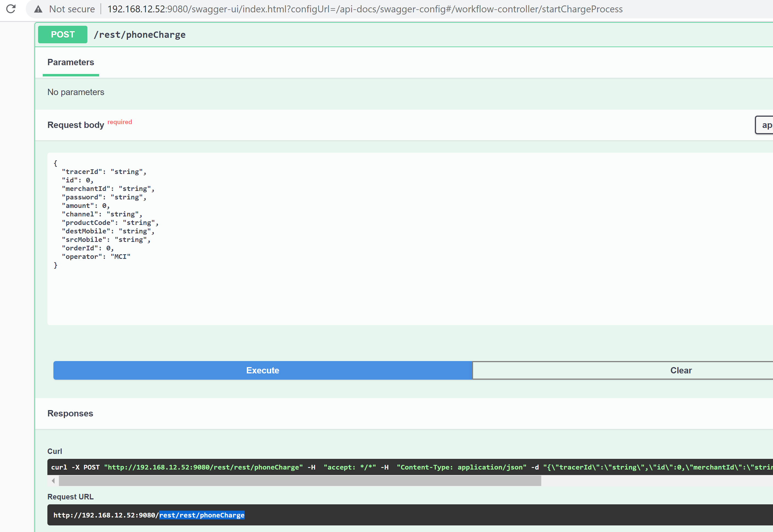Switch to the Parameters tab
This screenshot has height=532, width=773.
pos(71,62)
